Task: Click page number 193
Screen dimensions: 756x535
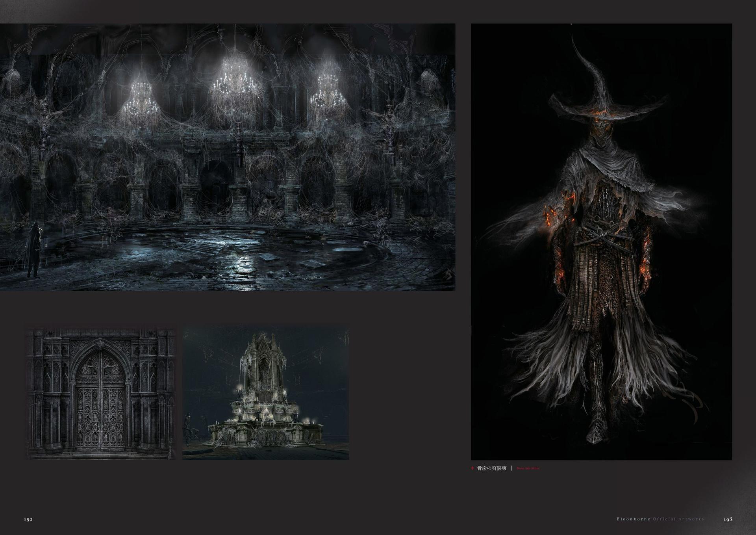Action: (x=728, y=519)
